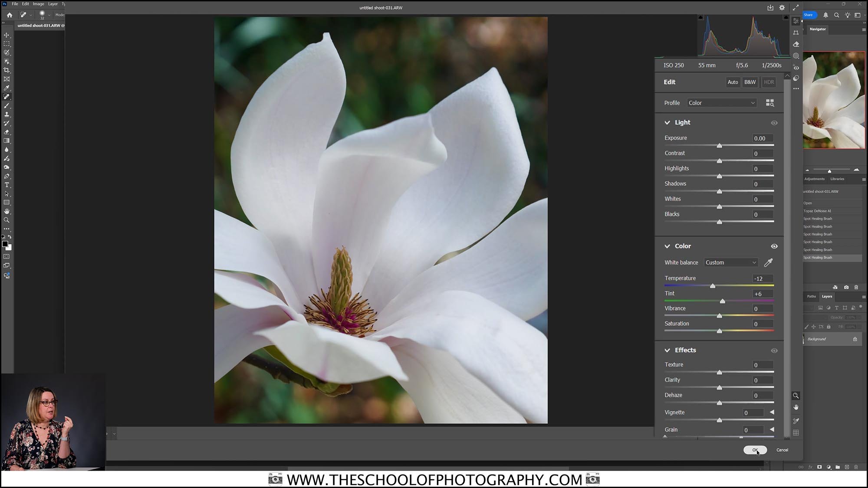
Task: Open the Profile dropdown
Action: tap(722, 103)
